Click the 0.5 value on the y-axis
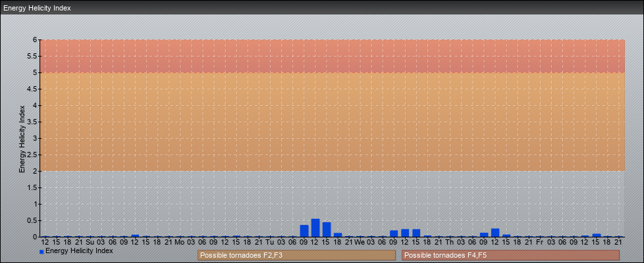Screen dimensions: 644x263 click(32, 220)
